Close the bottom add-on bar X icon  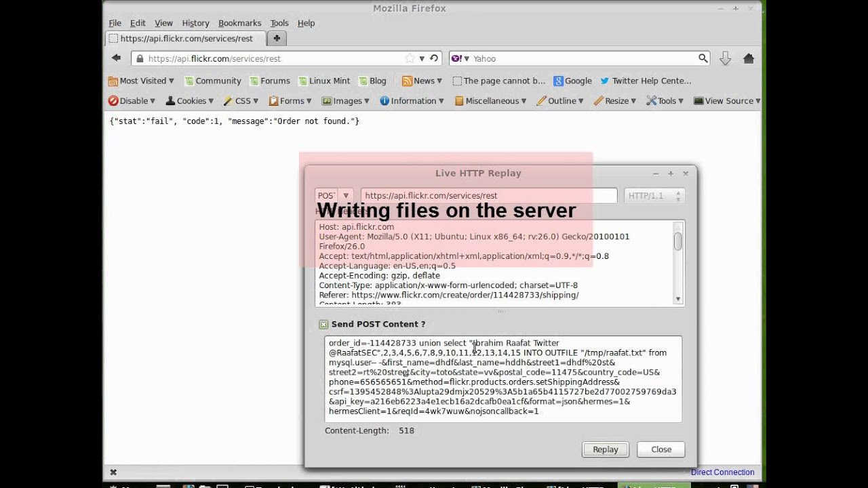click(x=113, y=472)
